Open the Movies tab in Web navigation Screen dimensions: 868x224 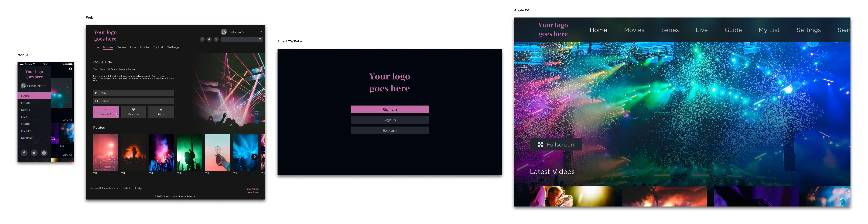(x=108, y=47)
